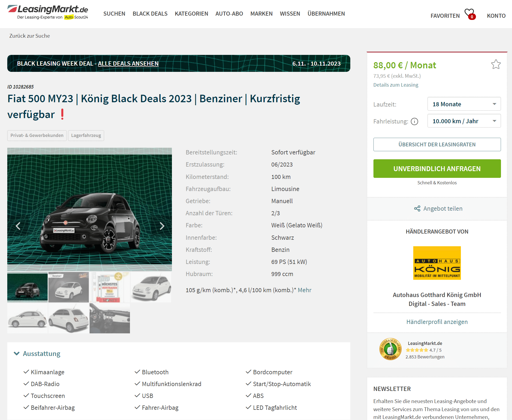Open the SUCHEN menu
This screenshot has width=512, height=420.
pos(114,14)
